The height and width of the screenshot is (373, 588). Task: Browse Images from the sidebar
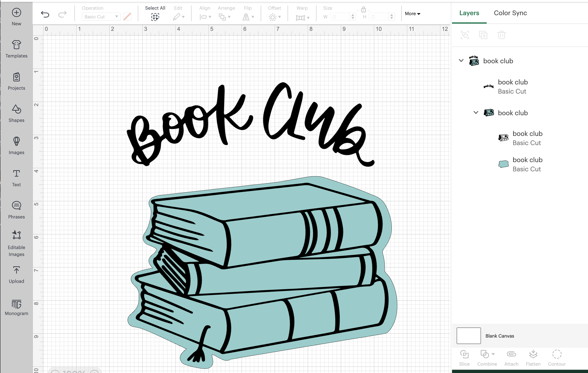coord(16,145)
